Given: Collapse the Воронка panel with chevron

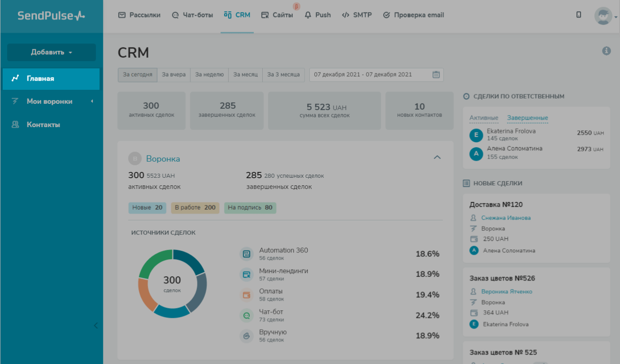Looking at the screenshot, I should click(437, 157).
